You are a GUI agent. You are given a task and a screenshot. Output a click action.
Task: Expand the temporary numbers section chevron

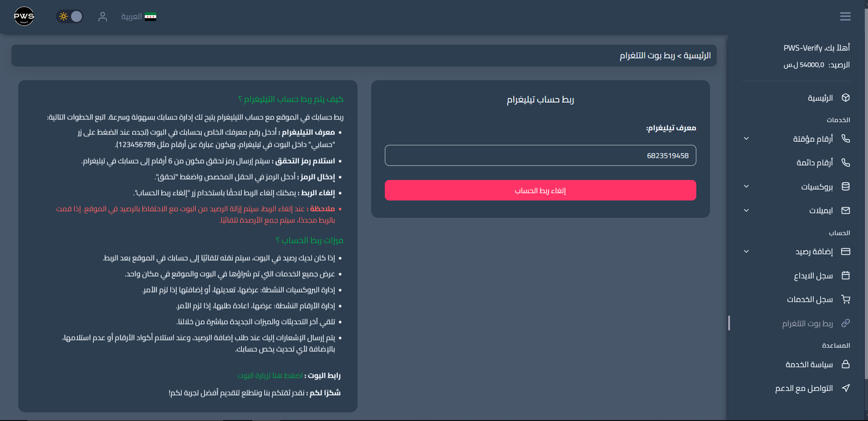click(x=745, y=139)
